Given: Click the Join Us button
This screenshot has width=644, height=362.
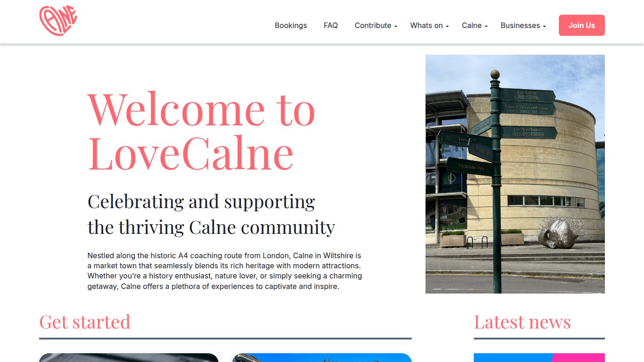Looking at the screenshot, I should (x=581, y=25).
